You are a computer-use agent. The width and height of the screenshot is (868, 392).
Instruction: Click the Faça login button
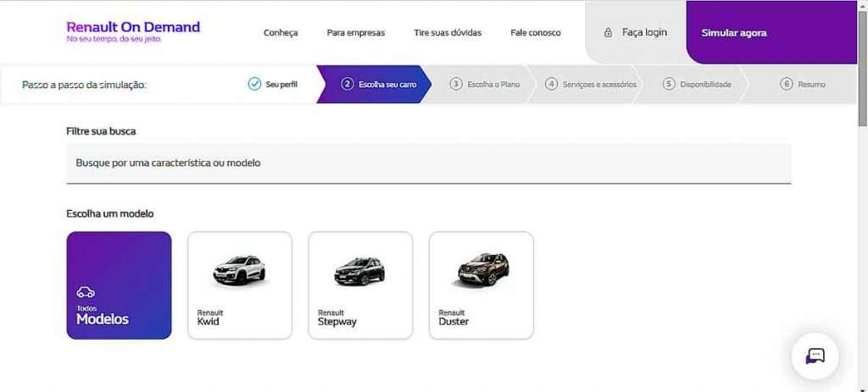636,32
